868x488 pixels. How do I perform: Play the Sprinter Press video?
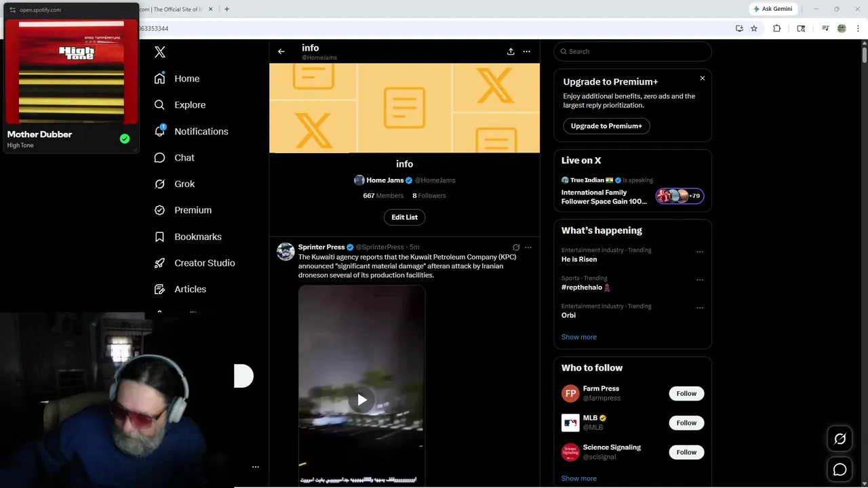point(362,400)
